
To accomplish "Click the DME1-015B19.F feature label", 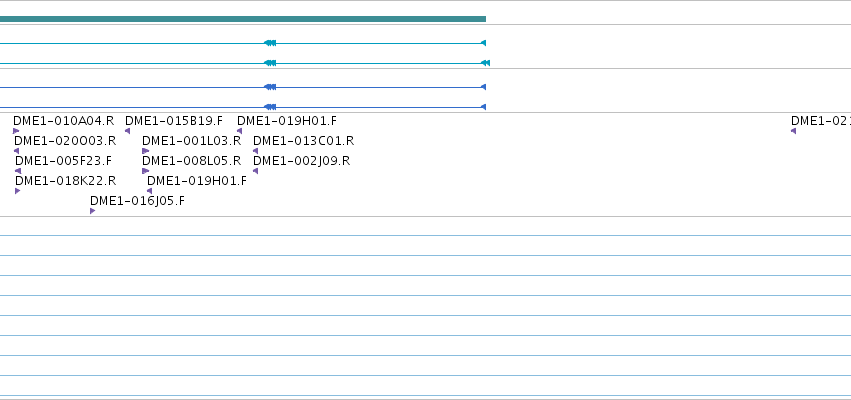I will click(174, 120).
